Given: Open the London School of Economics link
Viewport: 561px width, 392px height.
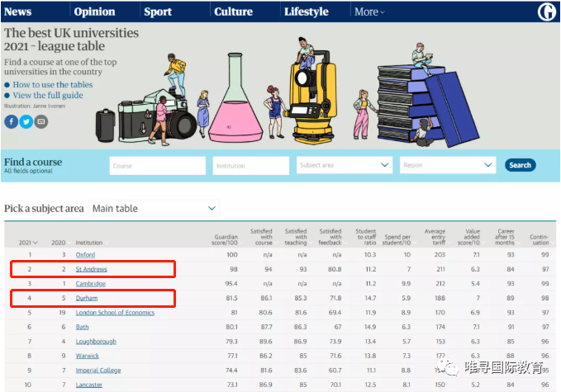Looking at the screenshot, I should (115, 313).
